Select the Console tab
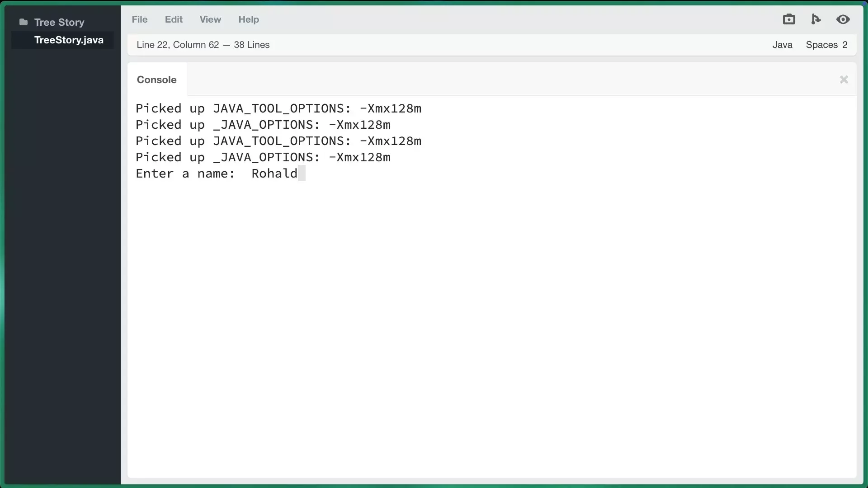The height and width of the screenshot is (488, 868). [156, 80]
